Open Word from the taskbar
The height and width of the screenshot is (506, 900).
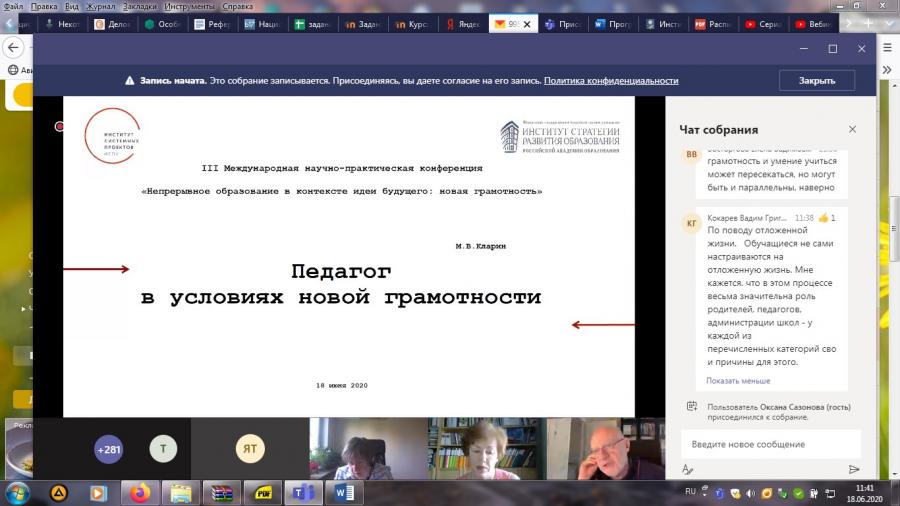pos(344,493)
